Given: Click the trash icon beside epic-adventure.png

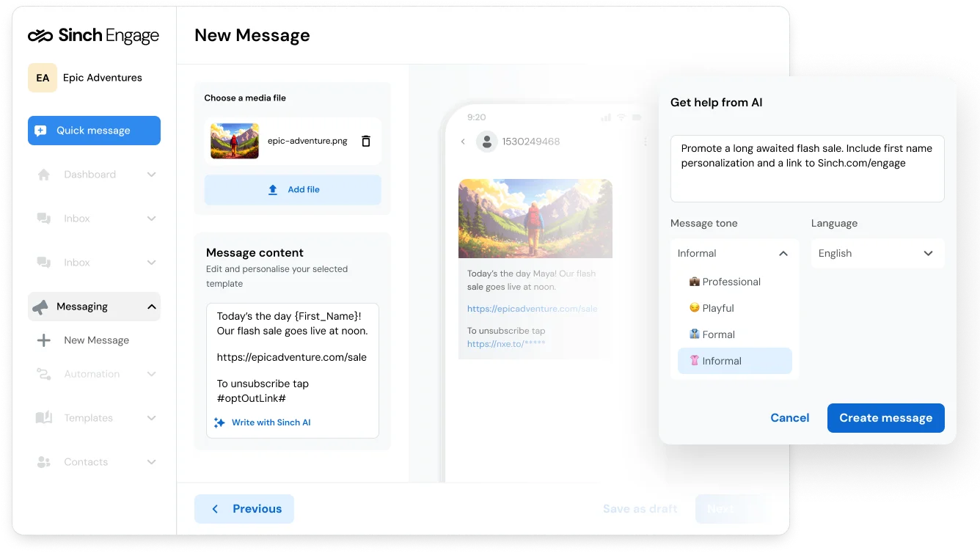Looking at the screenshot, I should [365, 141].
